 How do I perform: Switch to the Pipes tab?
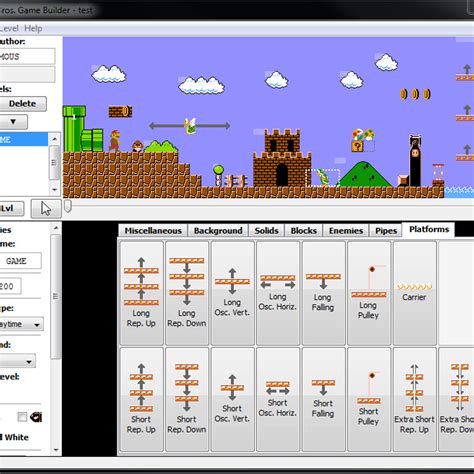[x=386, y=231]
